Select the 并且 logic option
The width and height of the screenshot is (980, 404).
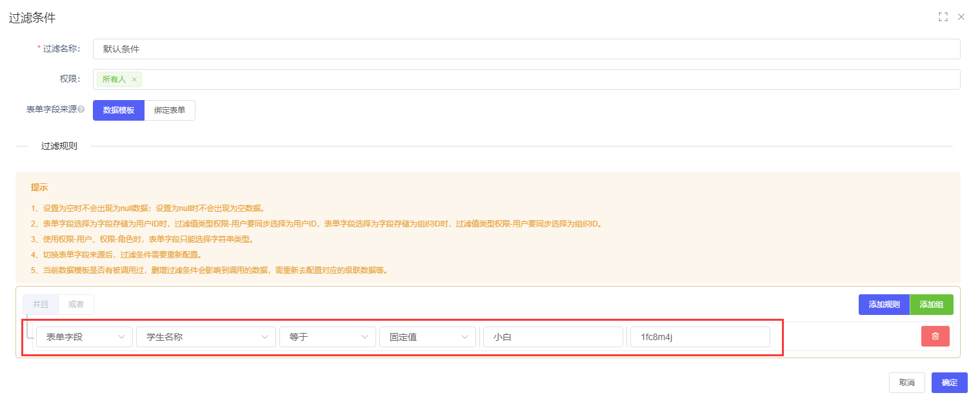coord(41,304)
